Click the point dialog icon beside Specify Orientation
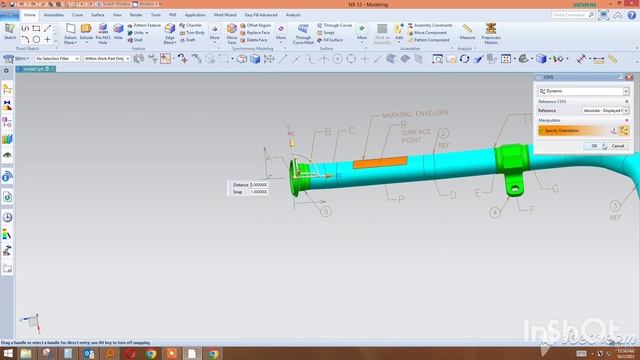Image resolution: width=640 pixels, height=360 pixels. (x=613, y=131)
